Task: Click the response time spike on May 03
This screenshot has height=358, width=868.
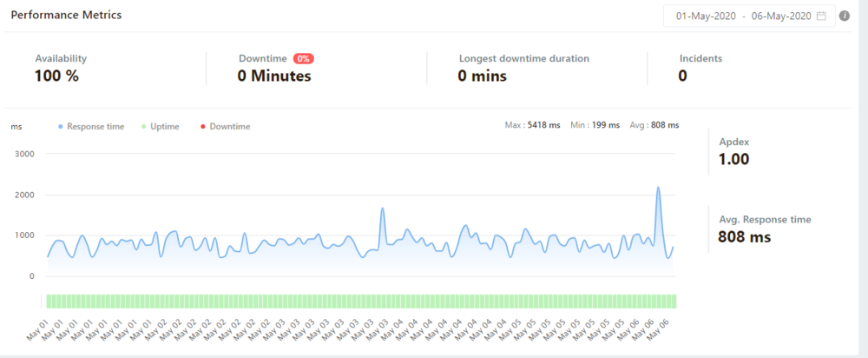Action: tap(382, 209)
